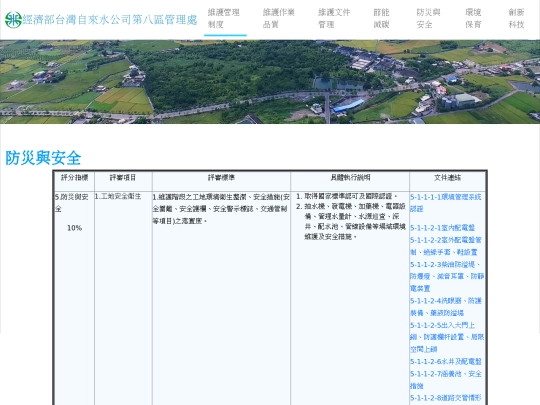
Task: Click the 1.工地安全衛生 cell text
Action: point(118,196)
